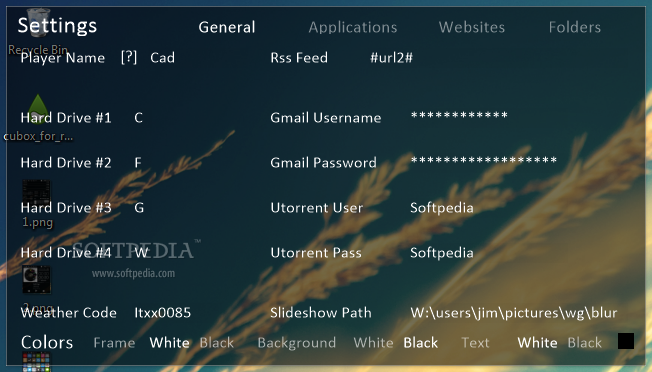Set Background color to Black
The height and width of the screenshot is (372, 652).
pos(420,342)
